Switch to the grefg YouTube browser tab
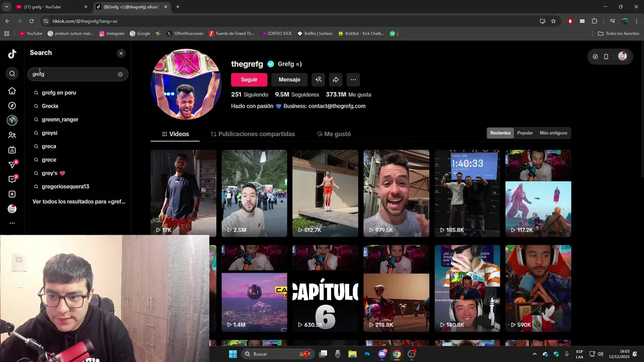 [x=50, y=7]
